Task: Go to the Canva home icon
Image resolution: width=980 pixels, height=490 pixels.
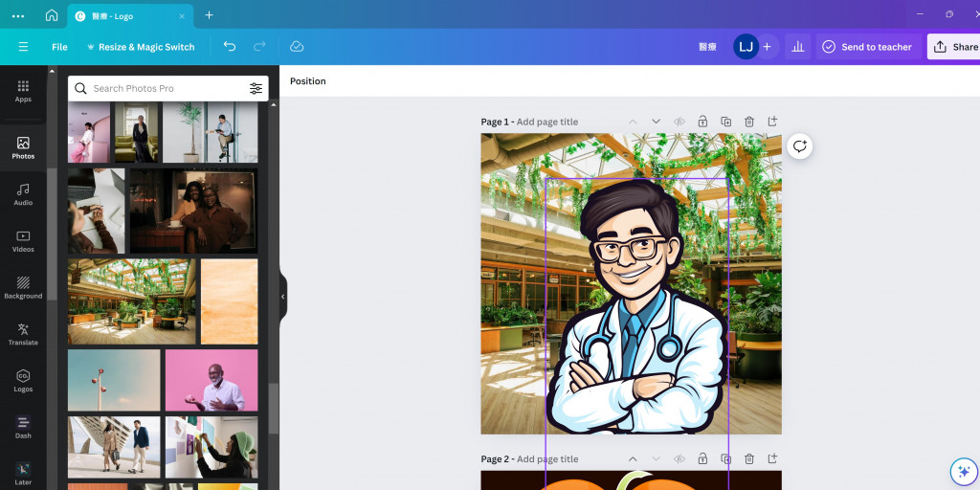Action: point(52,15)
